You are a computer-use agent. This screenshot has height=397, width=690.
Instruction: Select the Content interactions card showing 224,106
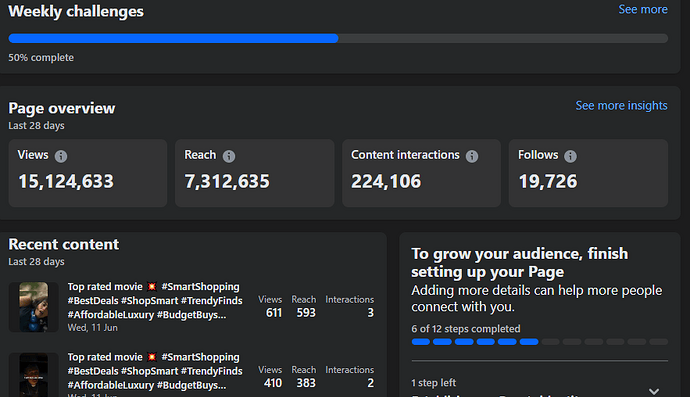[422, 173]
